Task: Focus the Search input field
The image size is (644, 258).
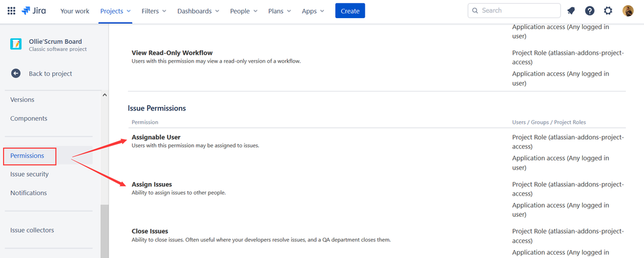Action: coord(514,11)
